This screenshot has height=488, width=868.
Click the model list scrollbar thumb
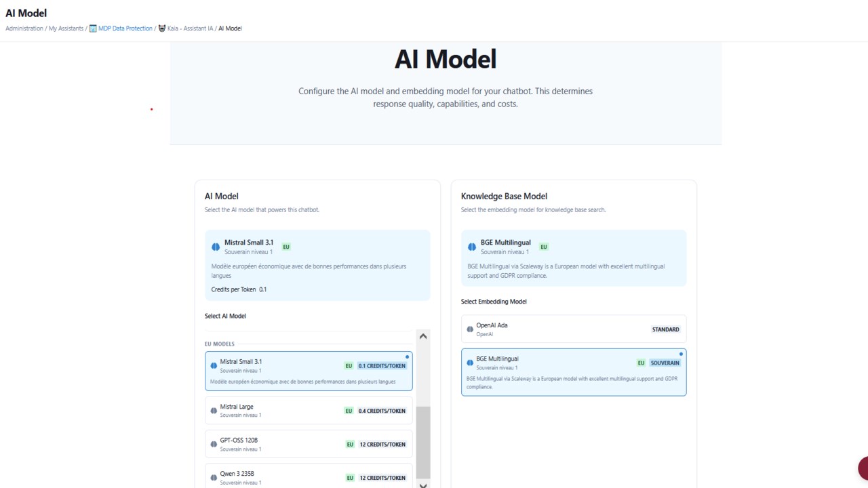pyautogui.click(x=423, y=443)
